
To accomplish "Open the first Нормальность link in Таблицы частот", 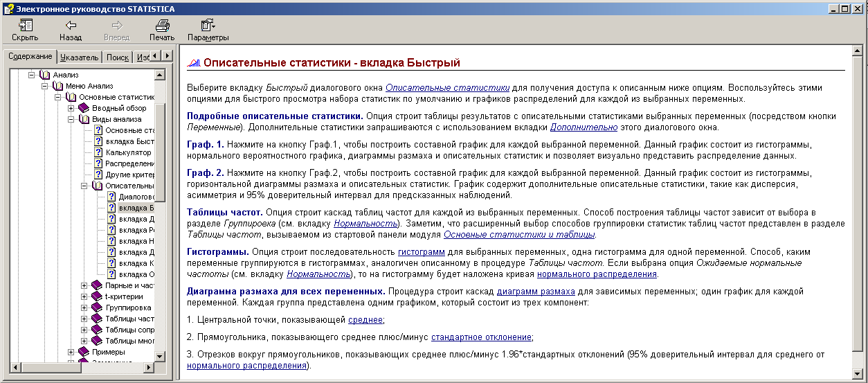I will point(365,223).
